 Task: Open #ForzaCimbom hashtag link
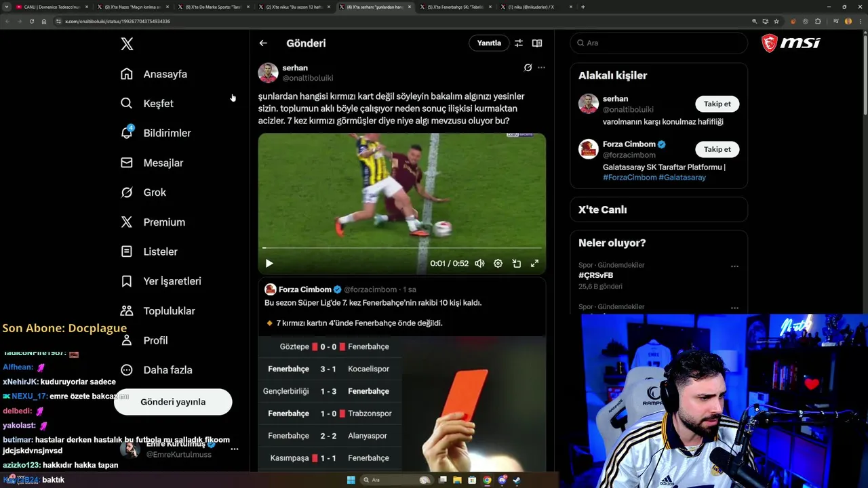click(x=629, y=178)
